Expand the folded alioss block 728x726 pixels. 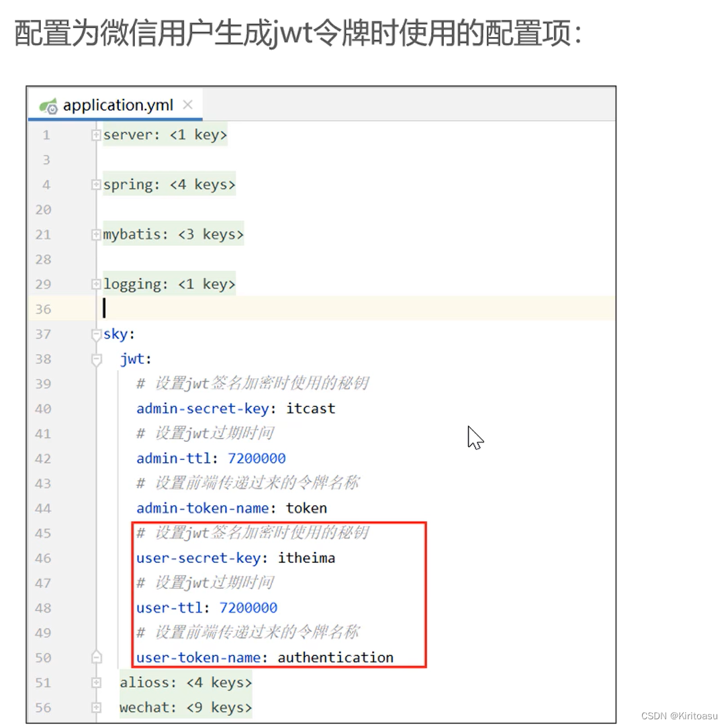(x=95, y=682)
